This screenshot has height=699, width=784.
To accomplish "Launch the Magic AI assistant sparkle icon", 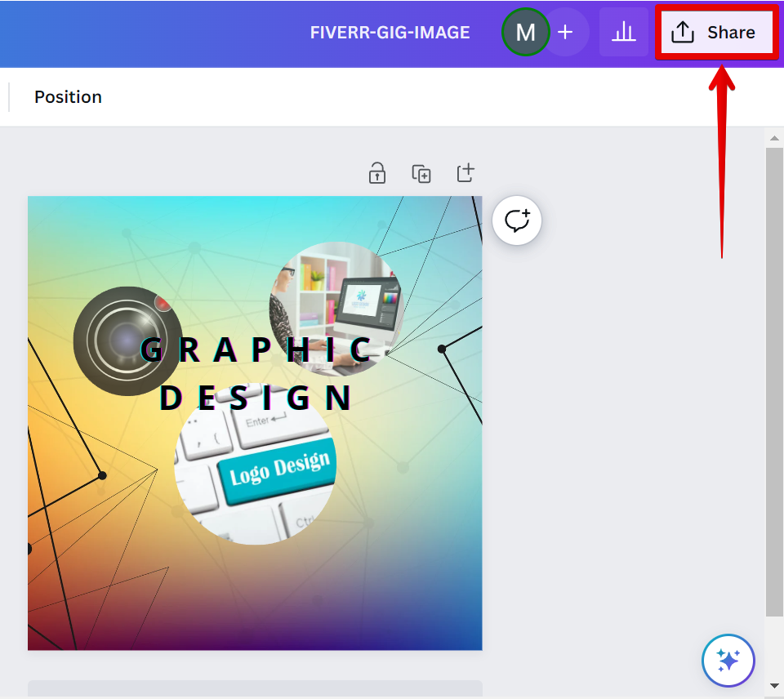I will [728, 660].
